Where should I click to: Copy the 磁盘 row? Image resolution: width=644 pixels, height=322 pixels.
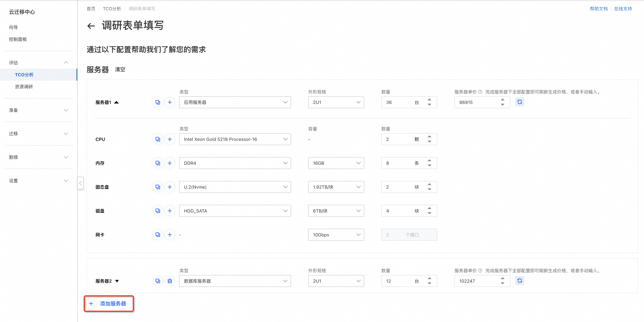(158, 211)
